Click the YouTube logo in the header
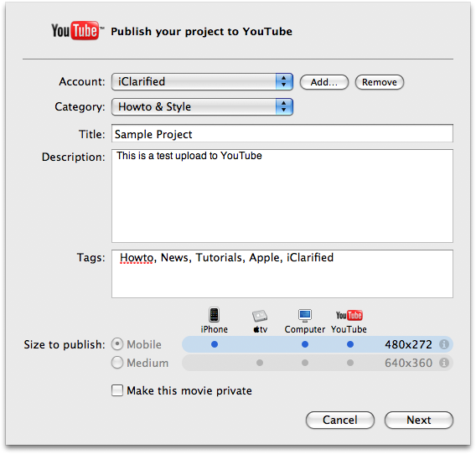The height and width of the screenshot is (454, 476). pyautogui.click(x=77, y=31)
